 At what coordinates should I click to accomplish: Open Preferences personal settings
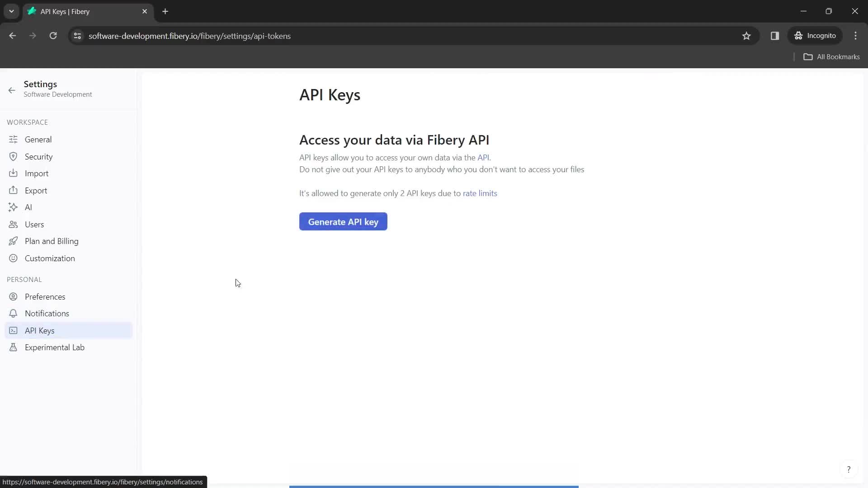pos(45,297)
